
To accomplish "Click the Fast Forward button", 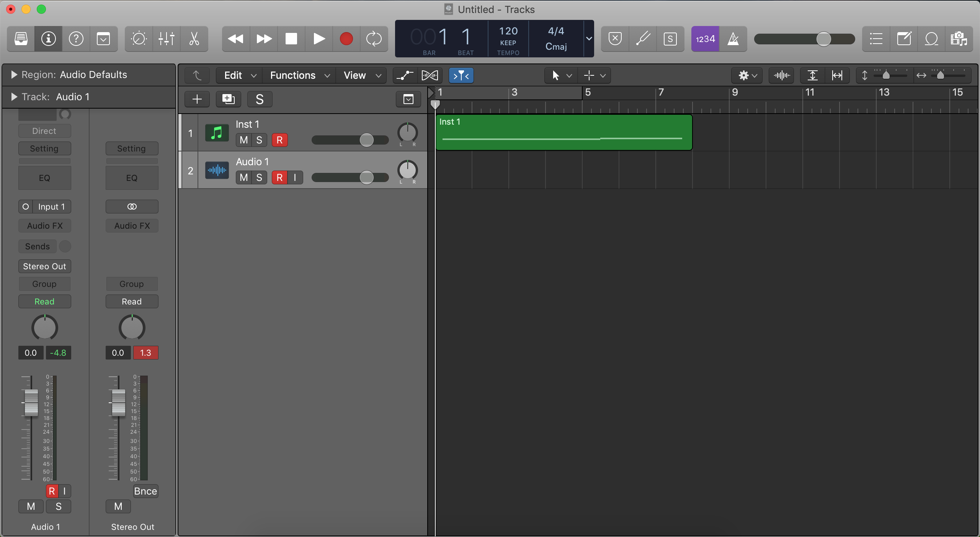I will 264,39.
